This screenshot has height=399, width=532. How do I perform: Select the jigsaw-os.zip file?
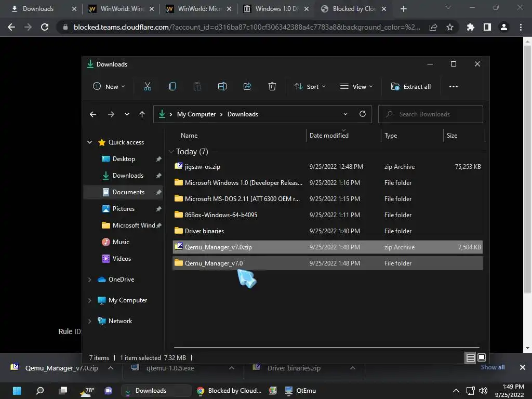(327, 167)
